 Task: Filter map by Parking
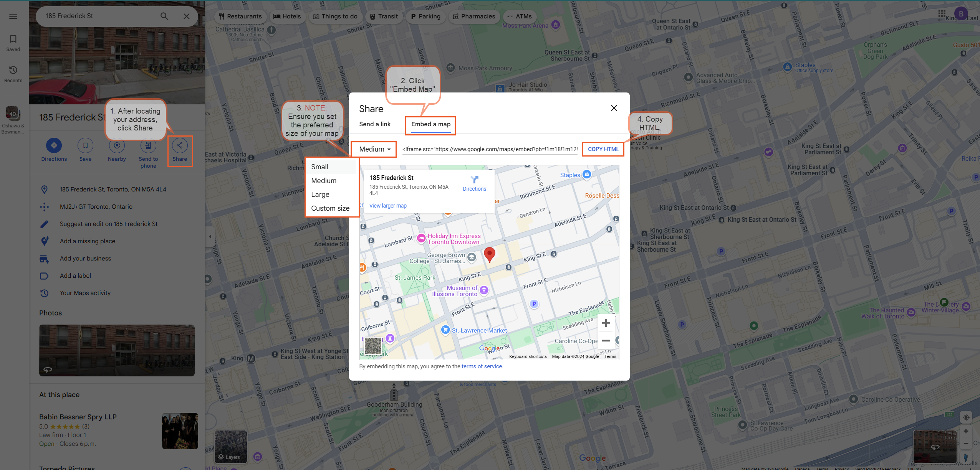(x=425, y=16)
